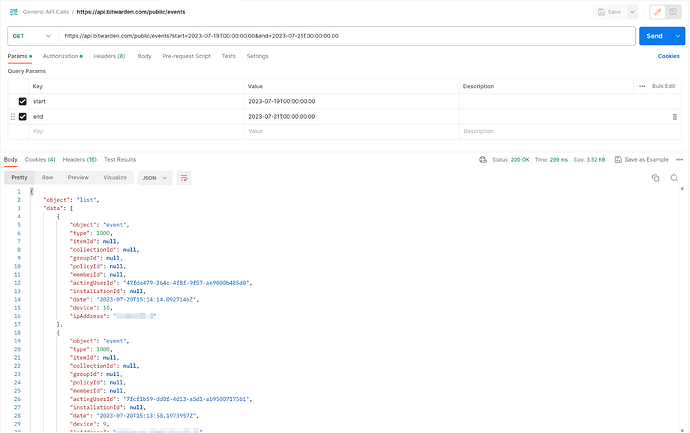This screenshot has height=433, width=690.
Task: Uncheck the end parameter checkbox
Action: point(22,117)
